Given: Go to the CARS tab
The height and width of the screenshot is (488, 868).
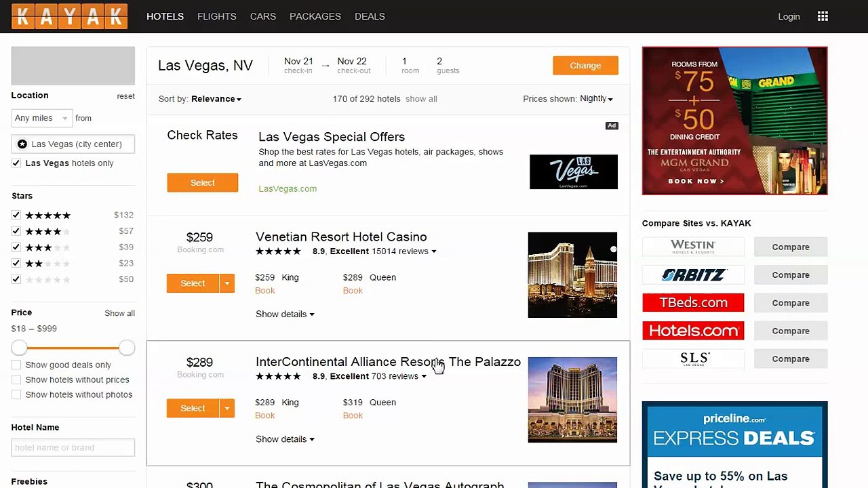Looking at the screenshot, I should click(x=263, y=16).
